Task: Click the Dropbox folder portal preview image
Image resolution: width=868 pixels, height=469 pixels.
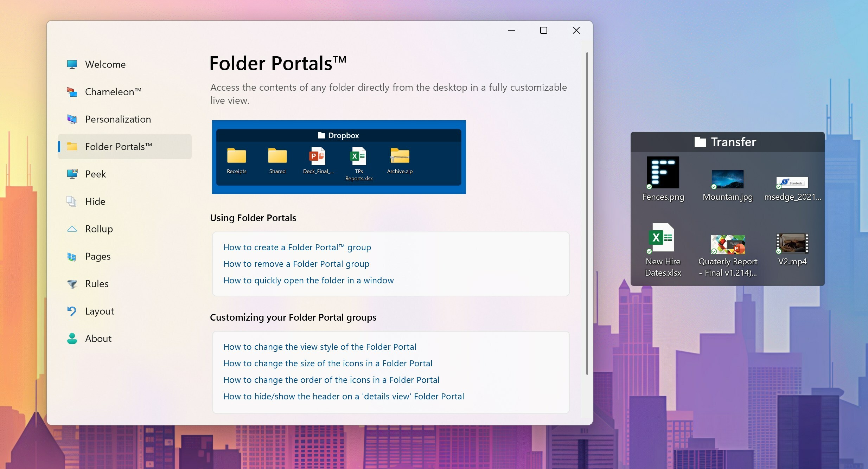Action: (x=339, y=157)
